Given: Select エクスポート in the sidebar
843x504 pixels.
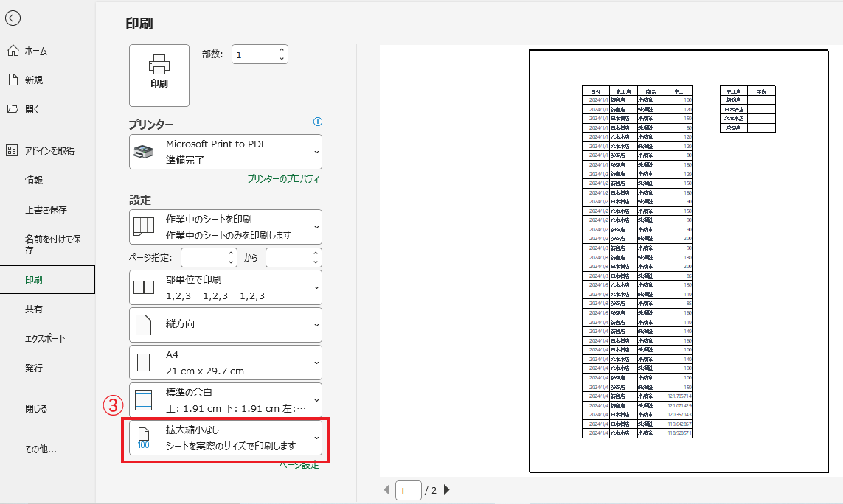Looking at the screenshot, I should [45, 338].
